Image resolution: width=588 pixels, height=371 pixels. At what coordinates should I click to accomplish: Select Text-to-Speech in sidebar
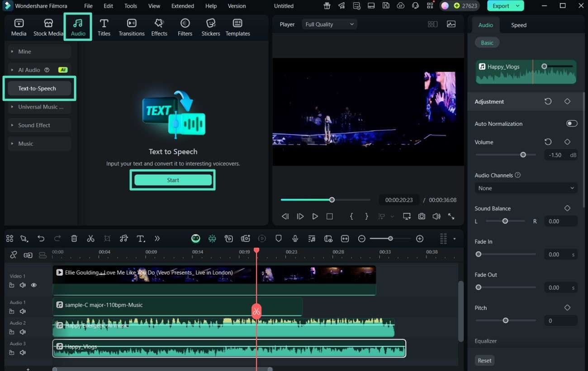(39, 89)
